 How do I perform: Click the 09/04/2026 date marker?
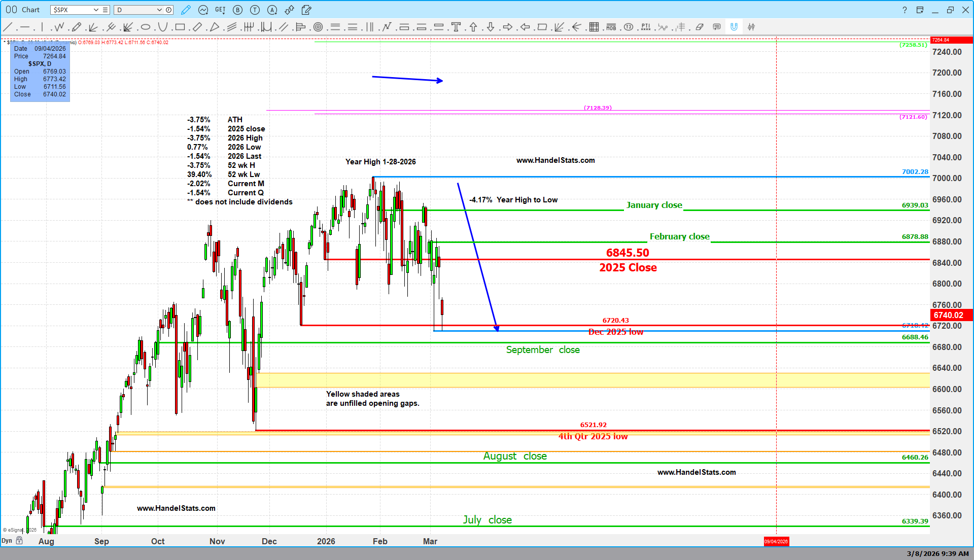tap(776, 541)
